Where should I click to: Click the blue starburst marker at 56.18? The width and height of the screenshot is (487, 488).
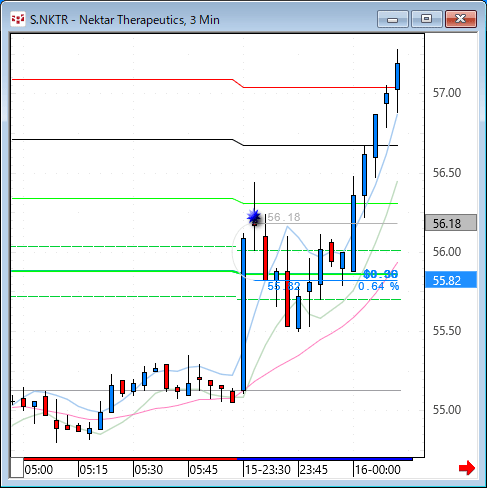click(x=254, y=217)
